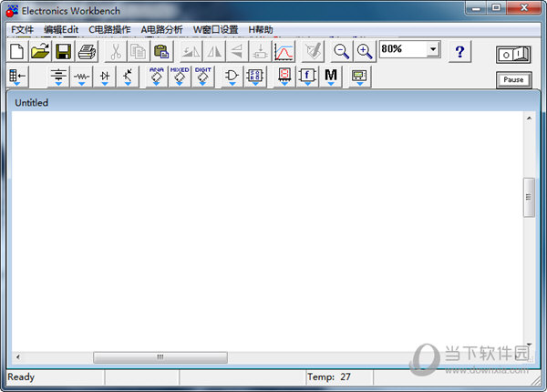The width and height of the screenshot is (547, 392).
Task: Zoom in with plus magnifier
Action: pos(364,51)
